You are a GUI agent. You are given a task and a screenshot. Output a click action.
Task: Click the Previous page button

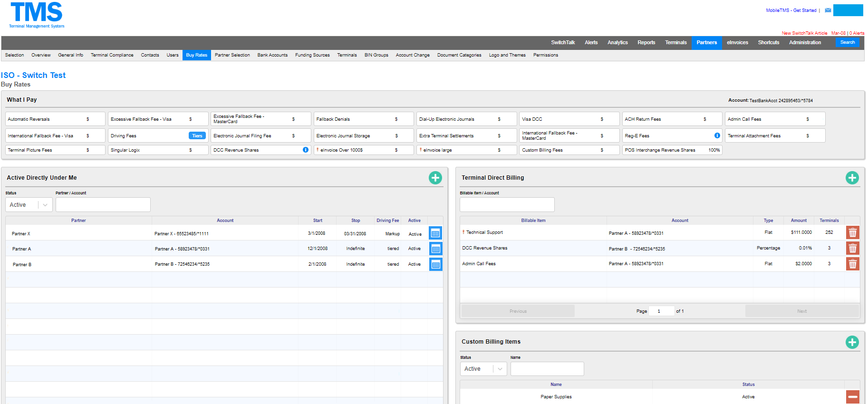[518, 311]
